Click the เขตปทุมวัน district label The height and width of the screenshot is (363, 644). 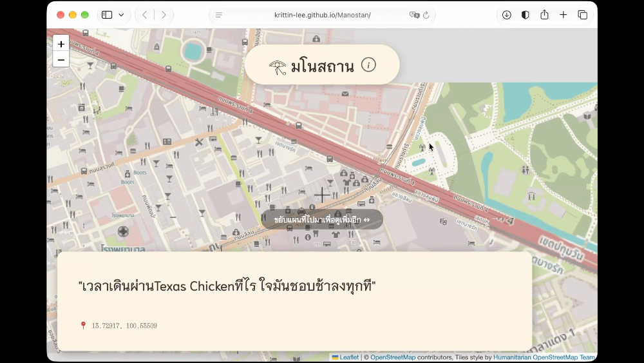(x=561, y=248)
